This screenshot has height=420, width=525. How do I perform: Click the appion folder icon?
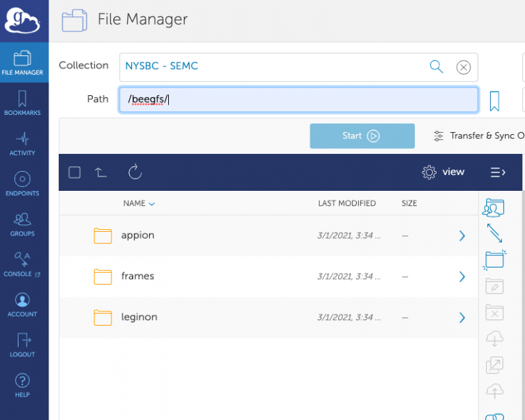point(103,236)
